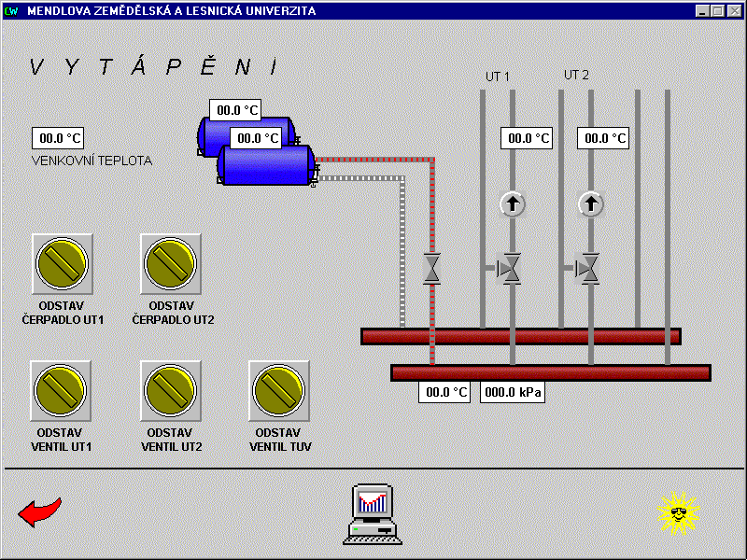This screenshot has height=560, width=747.
Task: Click the valve on the red dotted pipe
Action: 431,269
